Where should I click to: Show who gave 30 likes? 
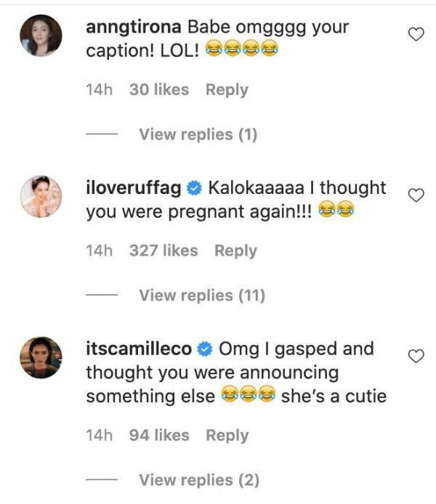click(158, 90)
